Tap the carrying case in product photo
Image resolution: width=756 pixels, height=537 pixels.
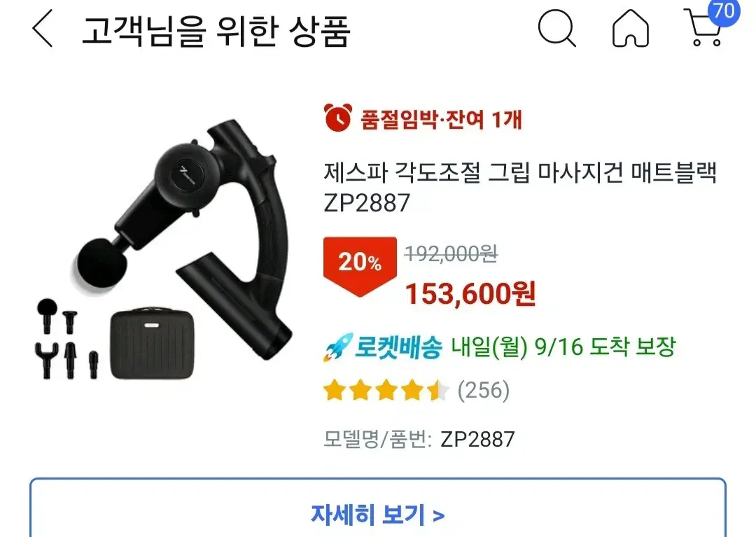coord(153,344)
